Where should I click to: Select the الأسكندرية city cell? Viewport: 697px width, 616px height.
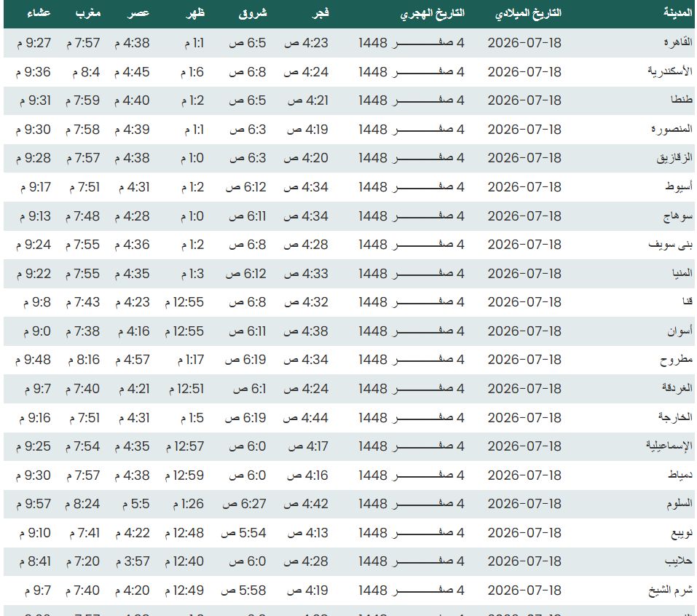coord(670,71)
